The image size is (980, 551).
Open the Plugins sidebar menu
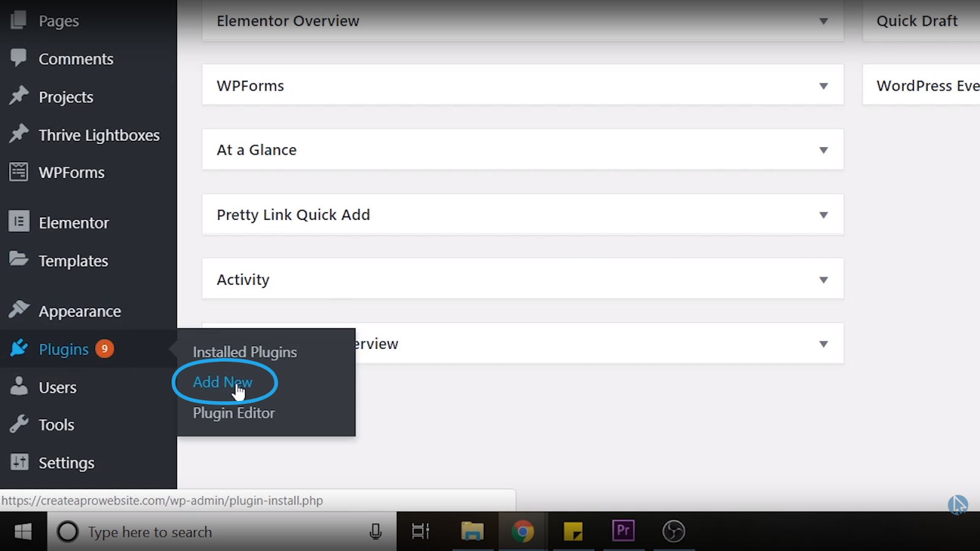coord(64,350)
